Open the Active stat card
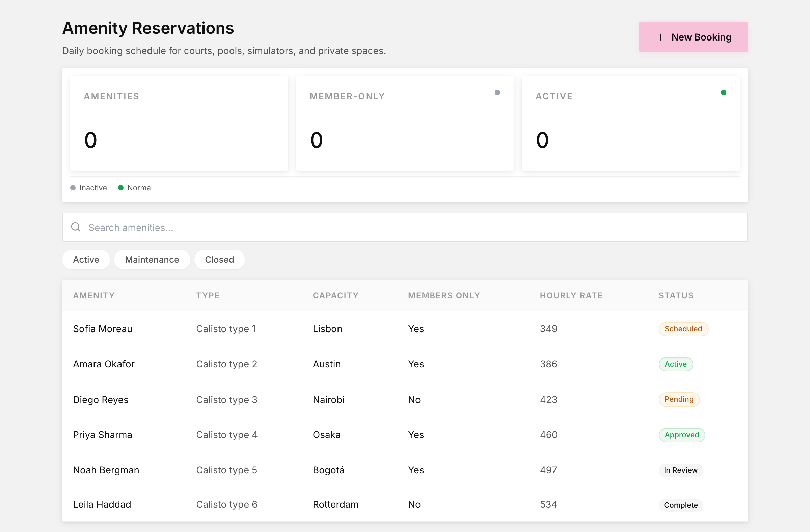 630,124
